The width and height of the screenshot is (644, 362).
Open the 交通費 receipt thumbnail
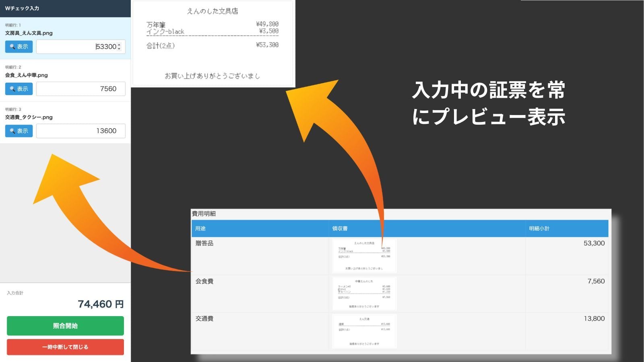pyautogui.click(x=364, y=331)
